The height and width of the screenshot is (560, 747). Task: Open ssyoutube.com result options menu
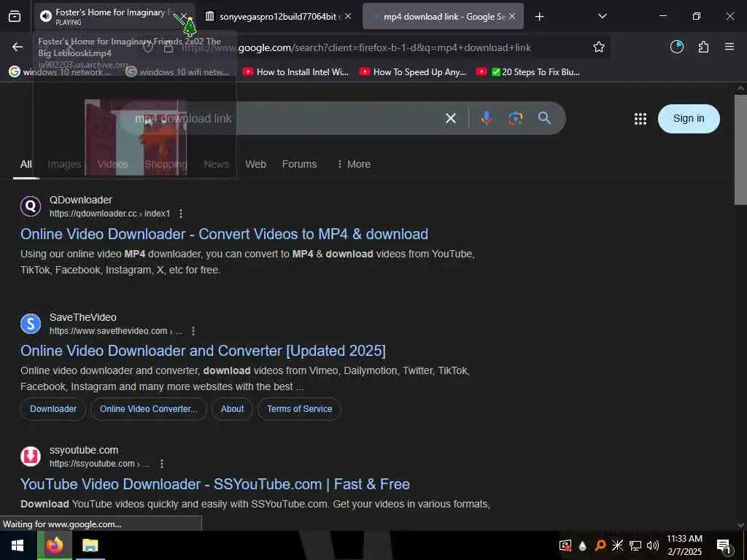(162, 464)
